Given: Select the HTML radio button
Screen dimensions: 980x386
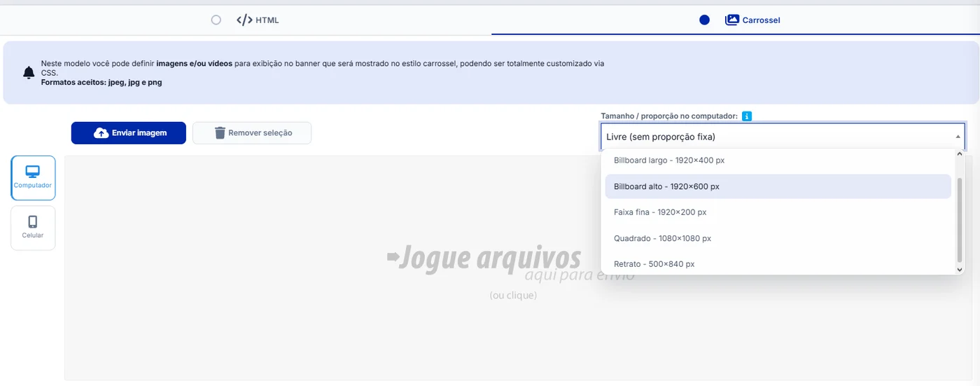Looking at the screenshot, I should point(216,20).
